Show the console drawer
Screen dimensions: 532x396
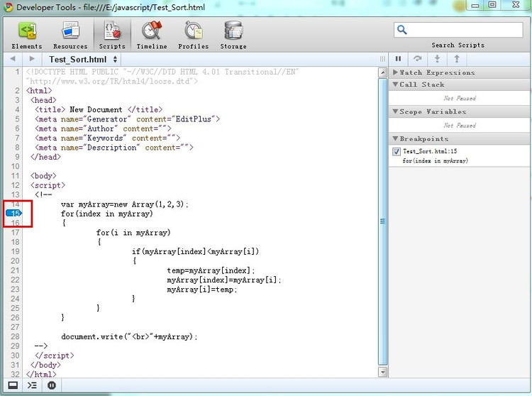[32, 385]
